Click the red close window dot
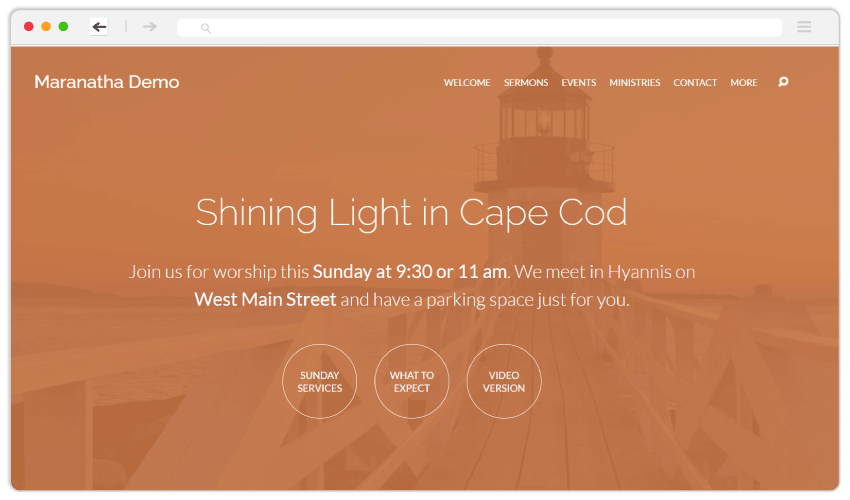The width and height of the screenshot is (850, 500). [x=29, y=26]
